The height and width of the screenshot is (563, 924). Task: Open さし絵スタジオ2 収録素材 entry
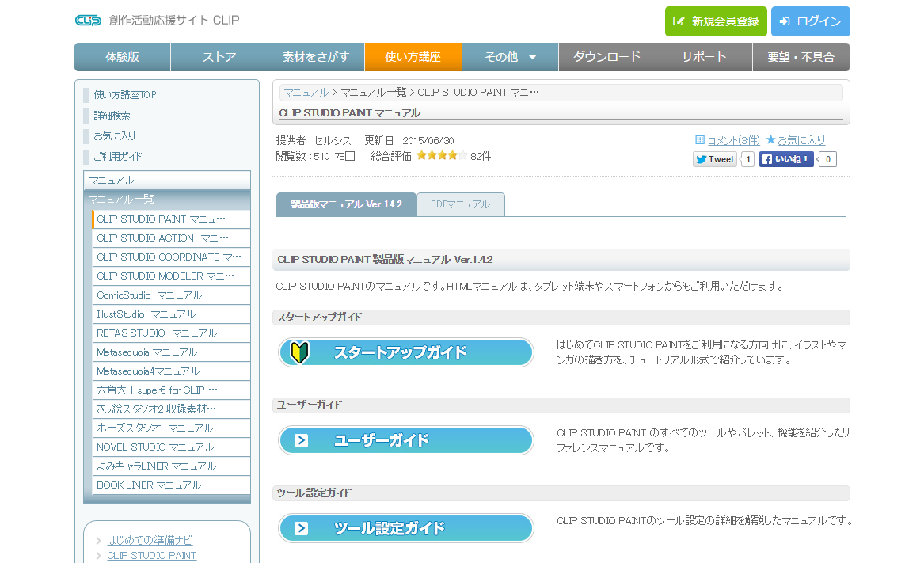tap(171, 409)
